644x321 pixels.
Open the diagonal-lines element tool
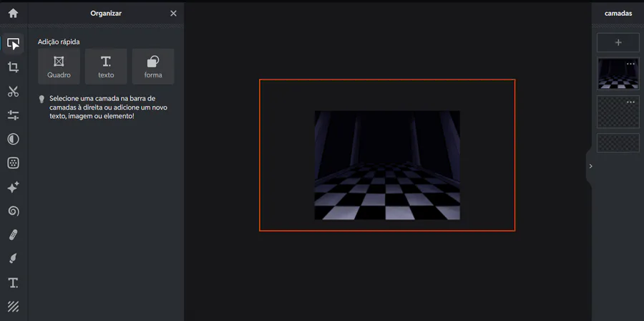click(x=13, y=307)
